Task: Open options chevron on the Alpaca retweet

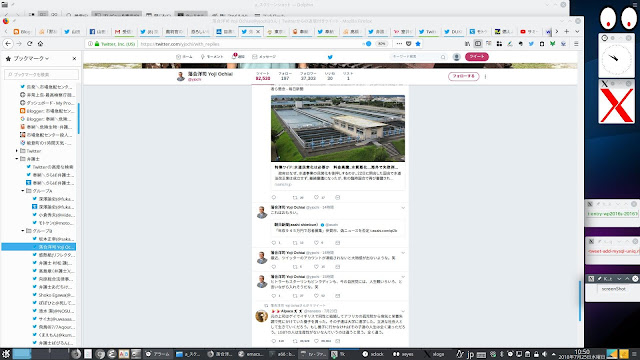Action: click(x=403, y=311)
